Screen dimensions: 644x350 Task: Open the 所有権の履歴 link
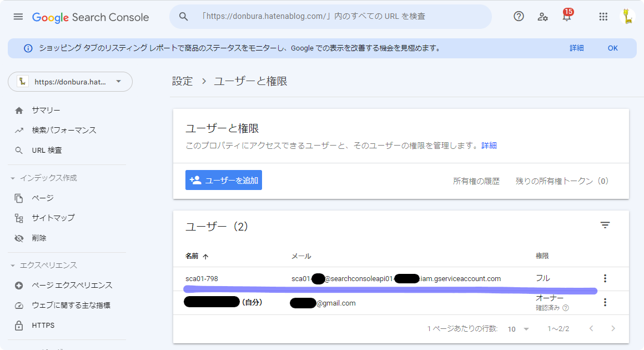[x=476, y=181]
